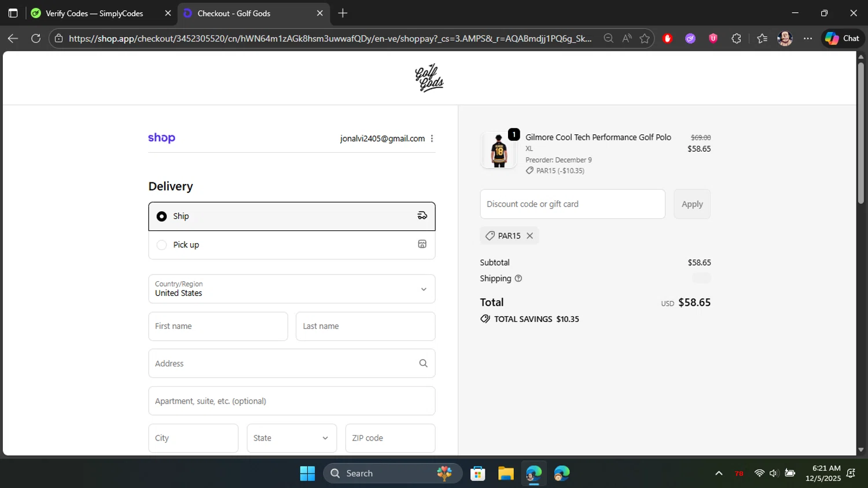
Task: Click the second Edge taskbar icon
Action: [x=562, y=474]
